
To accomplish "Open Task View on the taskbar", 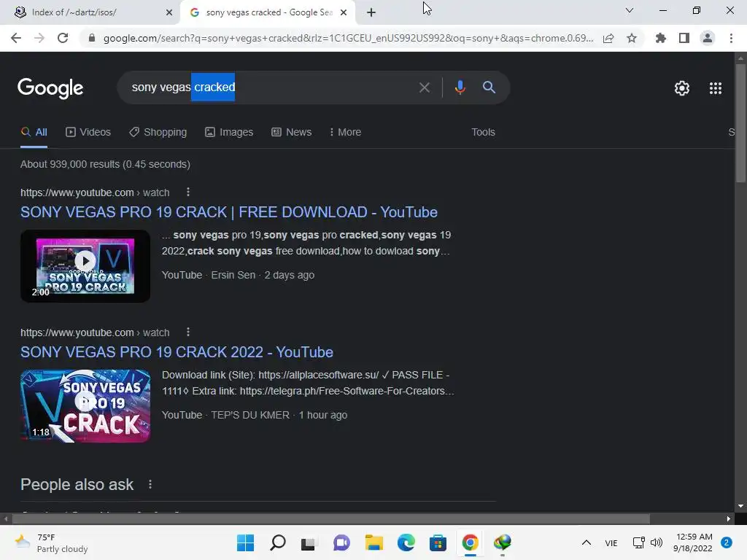I will pyautogui.click(x=309, y=542).
